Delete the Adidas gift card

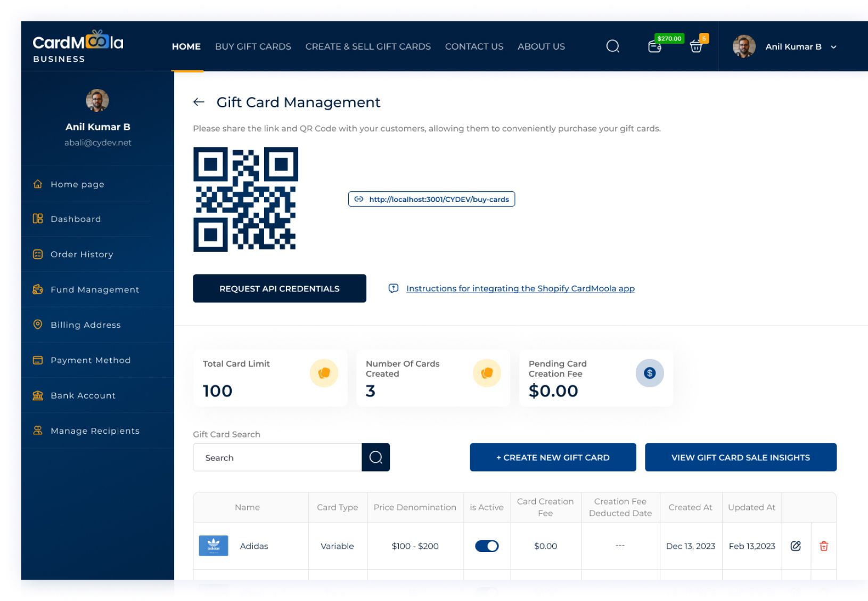(x=823, y=546)
